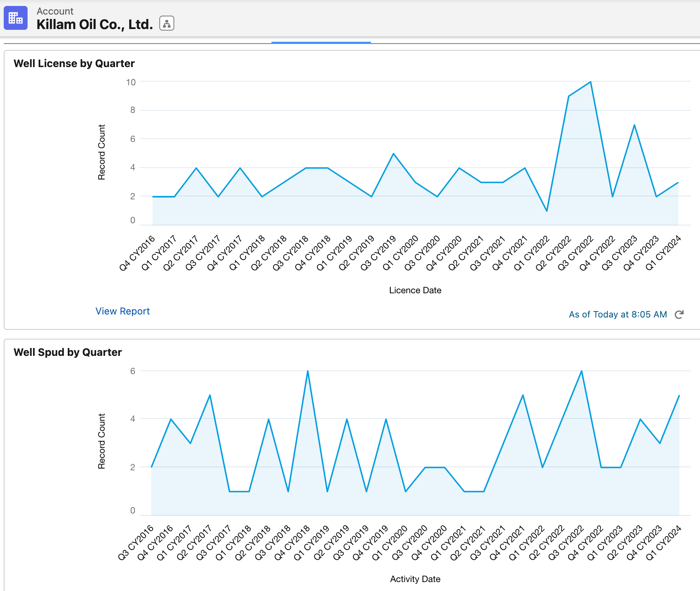Click the As of Today timestamp
Image resolution: width=700 pixels, height=591 pixels.
pyautogui.click(x=617, y=315)
